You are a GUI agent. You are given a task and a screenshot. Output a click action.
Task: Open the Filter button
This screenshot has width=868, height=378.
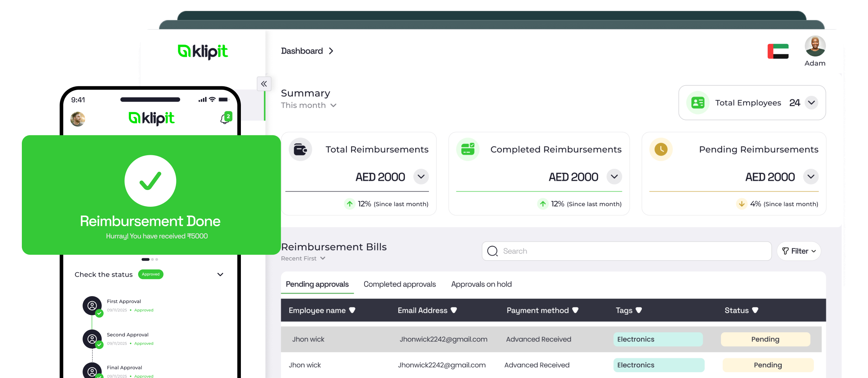(x=799, y=251)
